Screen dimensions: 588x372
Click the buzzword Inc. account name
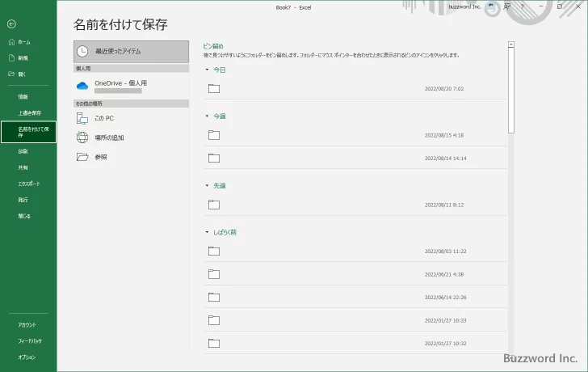[x=464, y=6]
